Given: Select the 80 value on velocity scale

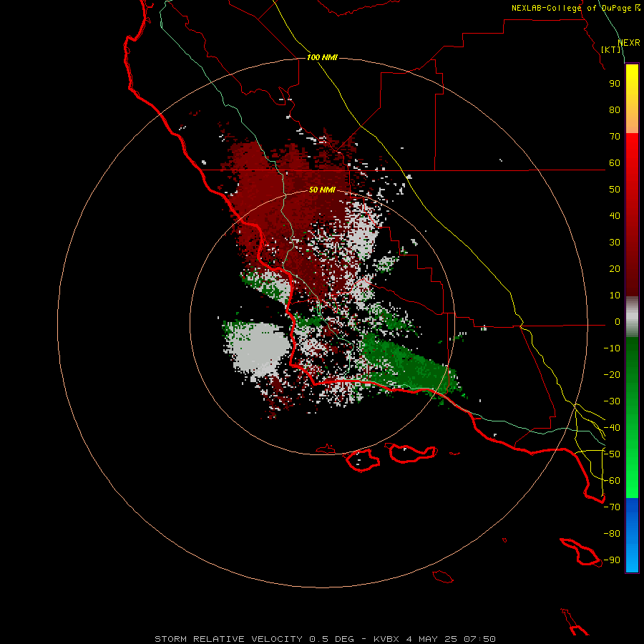Looking at the screenshot, I should tap(615, 110).
